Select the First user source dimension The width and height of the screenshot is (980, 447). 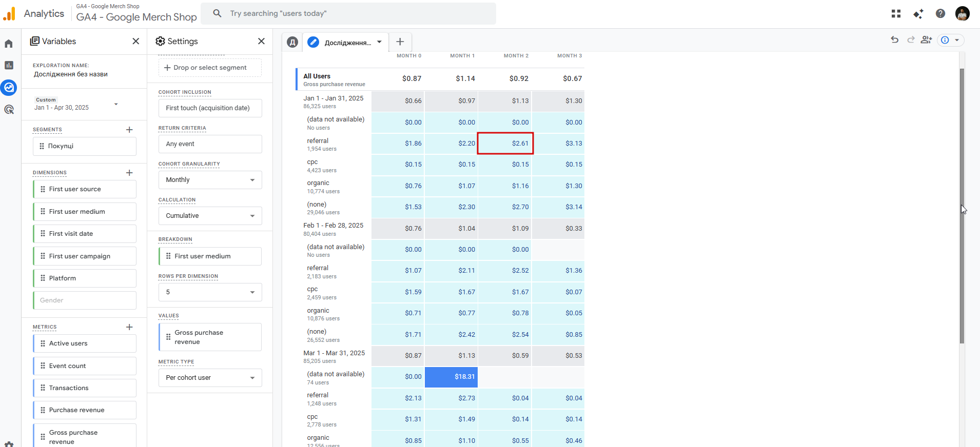(85, 189)
